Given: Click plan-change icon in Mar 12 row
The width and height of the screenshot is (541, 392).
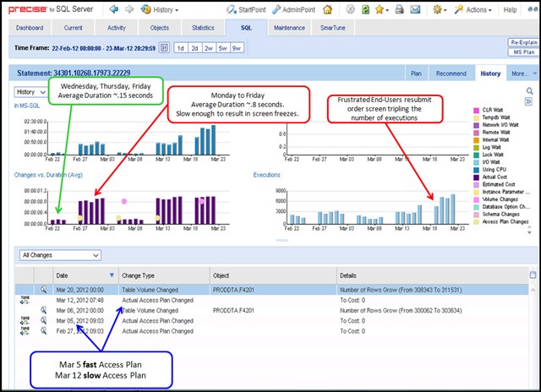Looking at the screenshot, I should click(25, 300).
